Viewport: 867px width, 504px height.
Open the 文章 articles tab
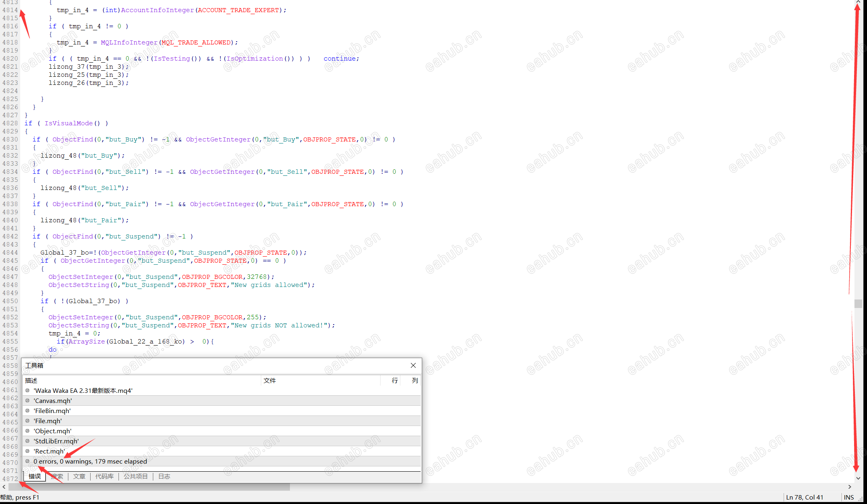point(79,477)
